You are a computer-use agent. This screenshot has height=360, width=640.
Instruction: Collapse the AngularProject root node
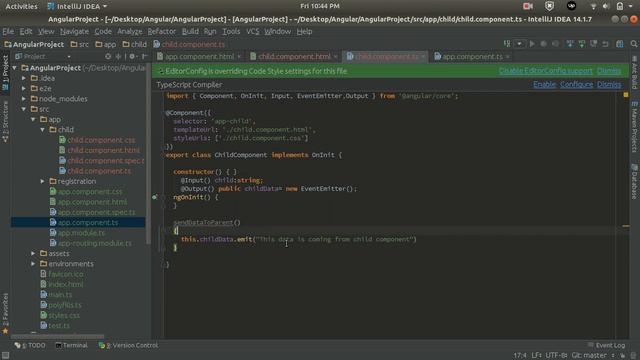(15, 68)
